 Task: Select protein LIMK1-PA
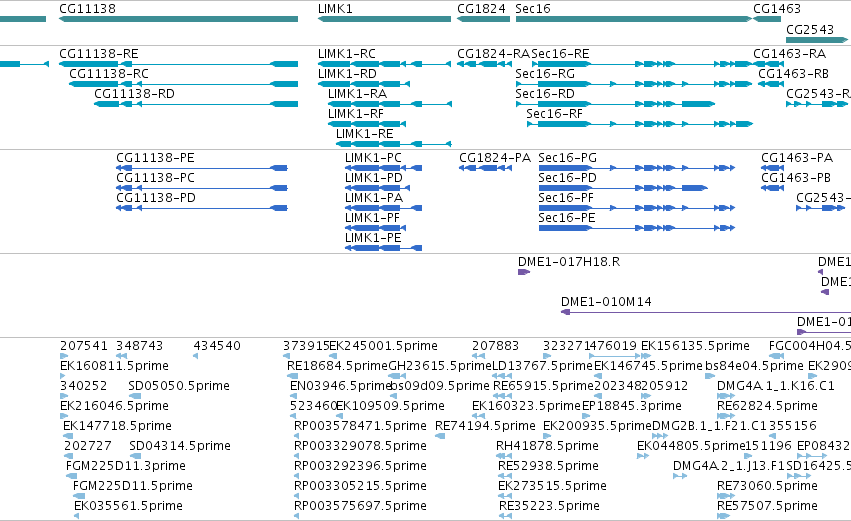[x=383, y=208]
